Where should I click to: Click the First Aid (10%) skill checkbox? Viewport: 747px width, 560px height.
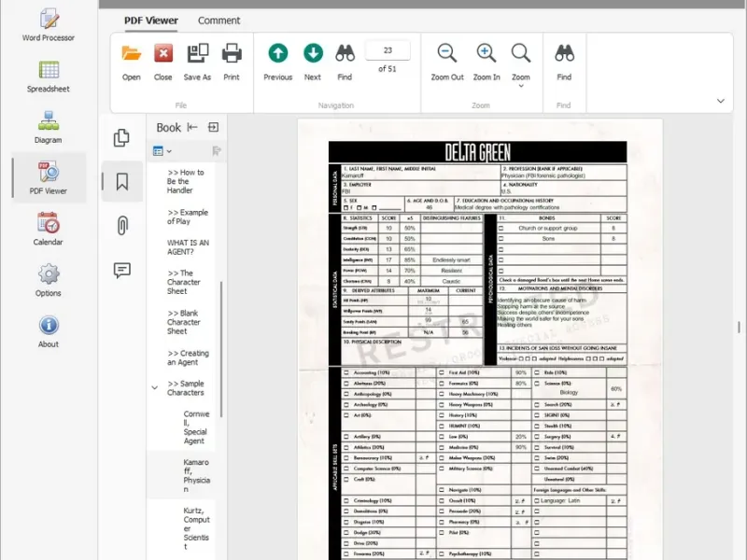(x=441, y=372)
